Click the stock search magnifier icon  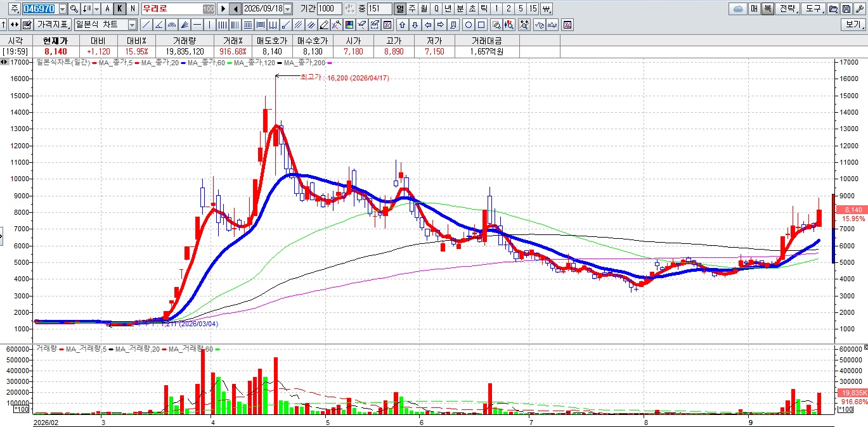click(x=74, y=9)
